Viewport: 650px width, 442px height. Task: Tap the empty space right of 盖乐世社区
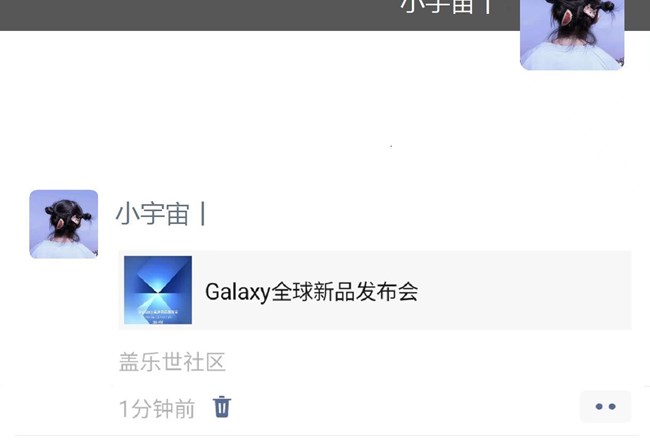coord(427,362)
